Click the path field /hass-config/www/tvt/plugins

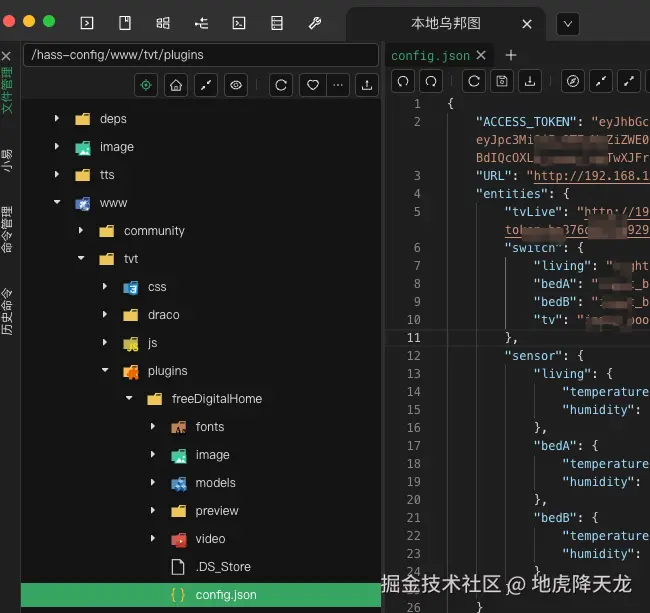pyautogui.click(x=201, y=55)
